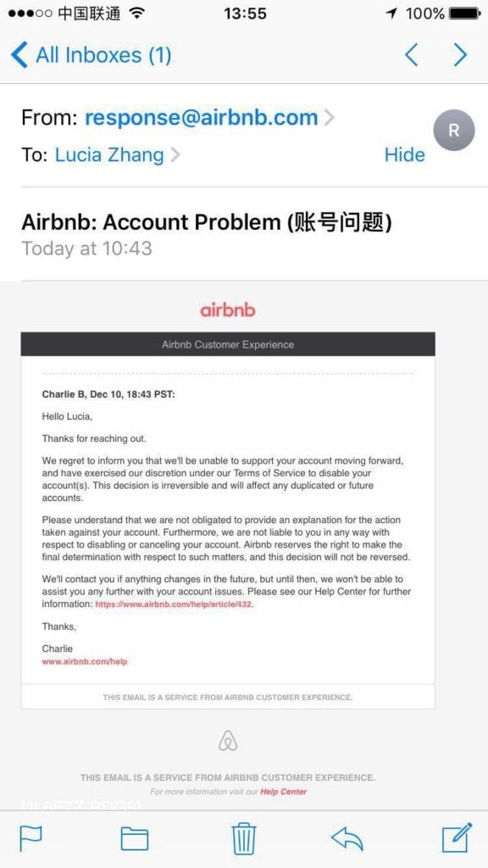Open the response@airbnb.com sender address

[202, 117]
